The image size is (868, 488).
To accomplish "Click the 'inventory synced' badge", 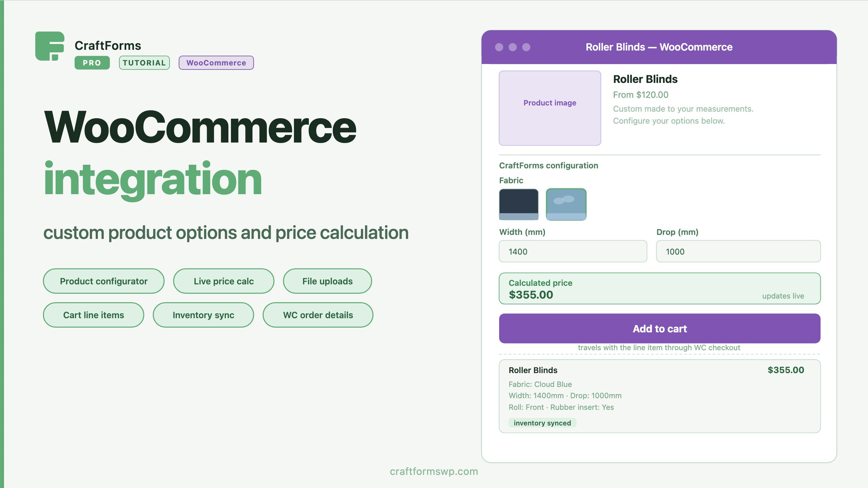I will click(542, 423).
